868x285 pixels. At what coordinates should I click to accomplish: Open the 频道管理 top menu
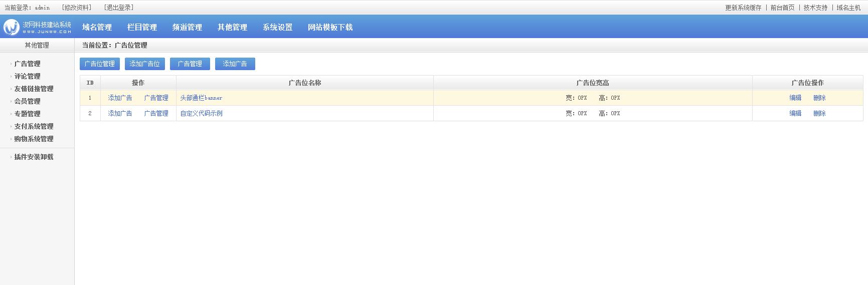pos(187,27)
